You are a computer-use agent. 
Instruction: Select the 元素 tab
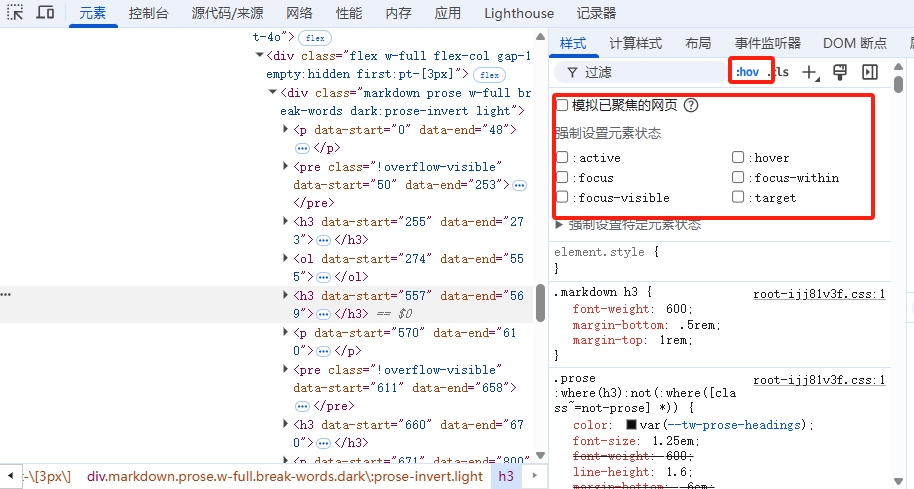pos(93,13)
